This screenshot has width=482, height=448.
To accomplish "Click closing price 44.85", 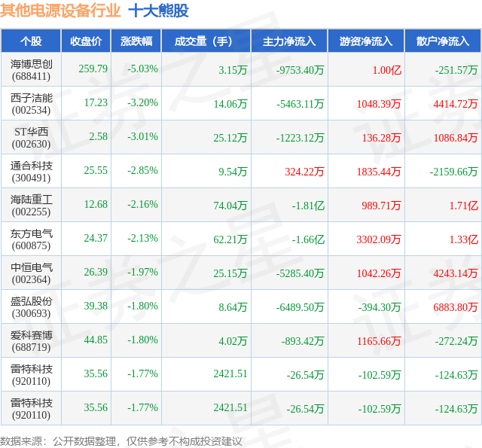I will 96,340.
